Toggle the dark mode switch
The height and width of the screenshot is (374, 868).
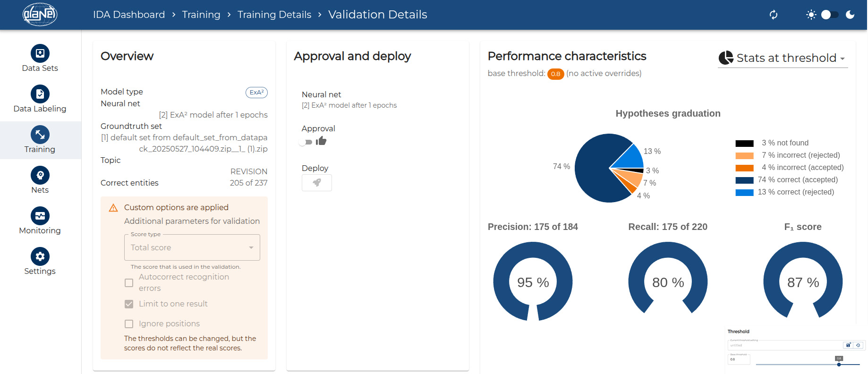point(830,15)
